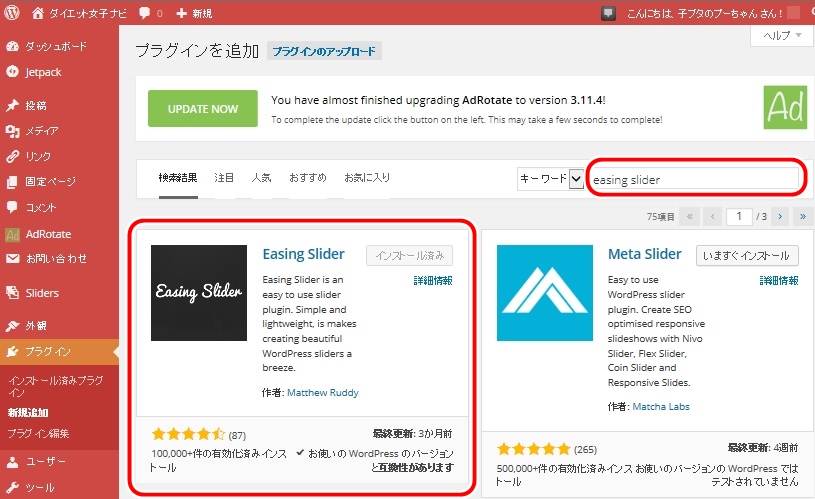Select 新規追加 submenu item

28,413
